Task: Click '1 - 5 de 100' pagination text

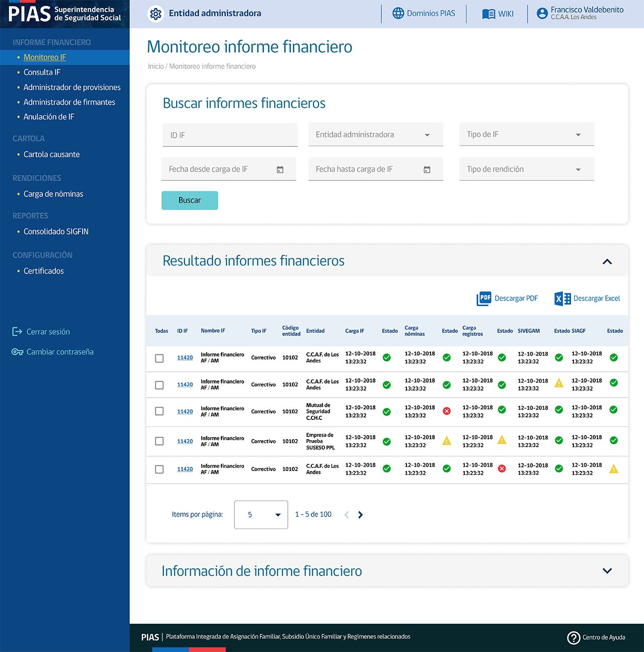Action: tap(313, 515)
